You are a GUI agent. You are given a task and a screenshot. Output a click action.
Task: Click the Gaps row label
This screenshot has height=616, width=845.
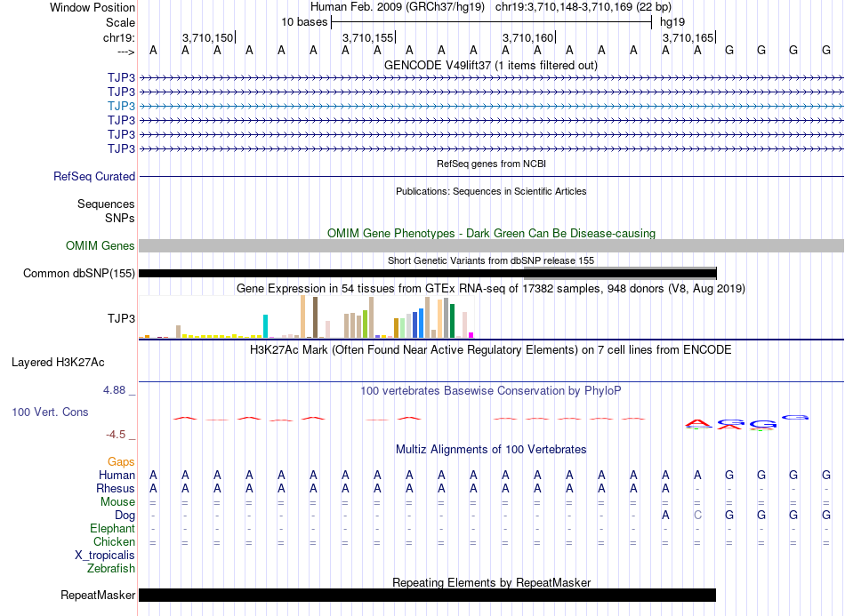click(121, 462)
